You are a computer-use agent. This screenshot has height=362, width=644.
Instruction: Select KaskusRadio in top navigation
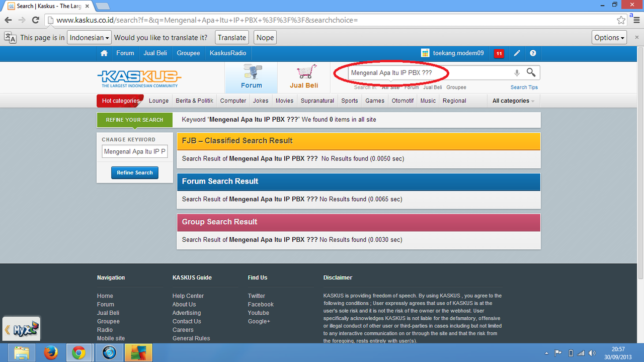coord(228,53)
